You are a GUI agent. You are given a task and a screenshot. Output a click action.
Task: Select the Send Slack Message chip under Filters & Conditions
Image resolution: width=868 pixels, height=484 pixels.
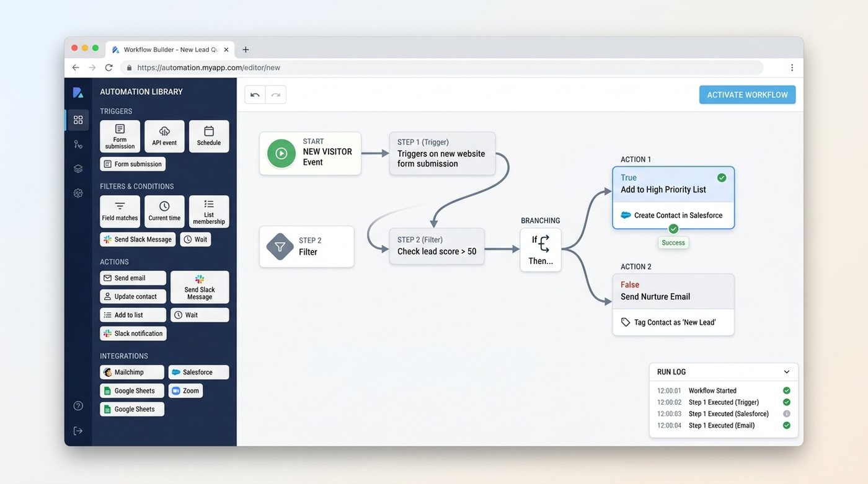point(138,239)
